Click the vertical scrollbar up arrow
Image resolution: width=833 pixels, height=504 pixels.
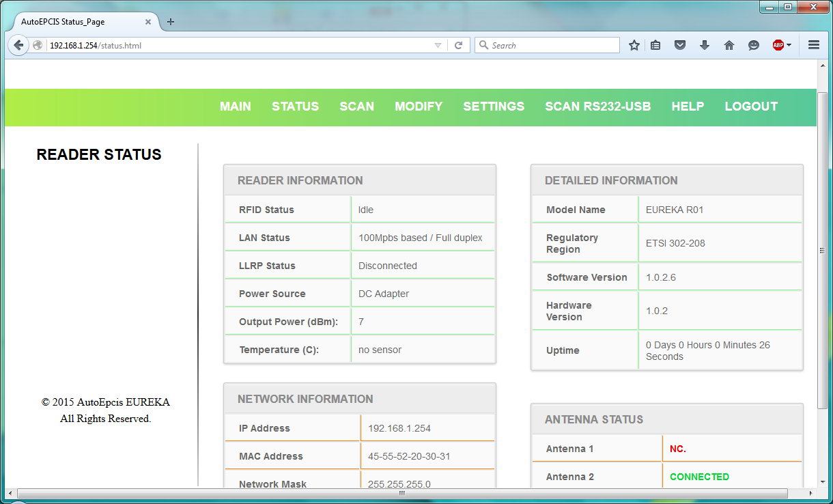point(823,66)
